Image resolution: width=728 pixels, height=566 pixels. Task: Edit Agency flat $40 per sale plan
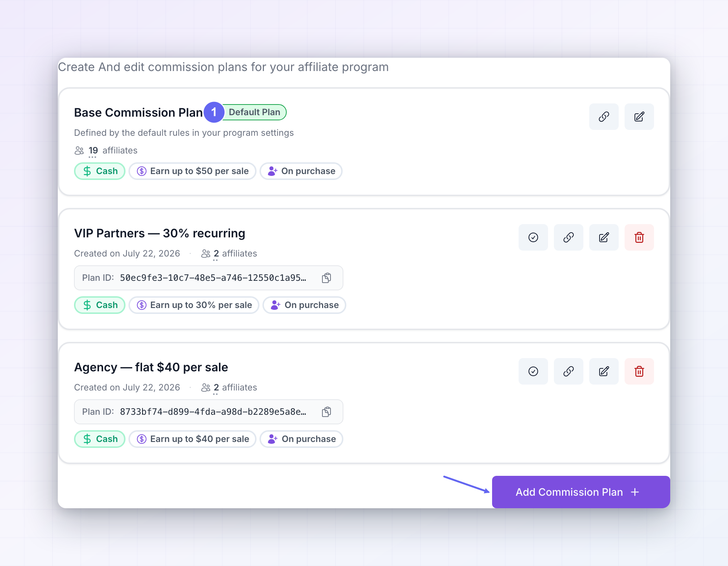604,371
